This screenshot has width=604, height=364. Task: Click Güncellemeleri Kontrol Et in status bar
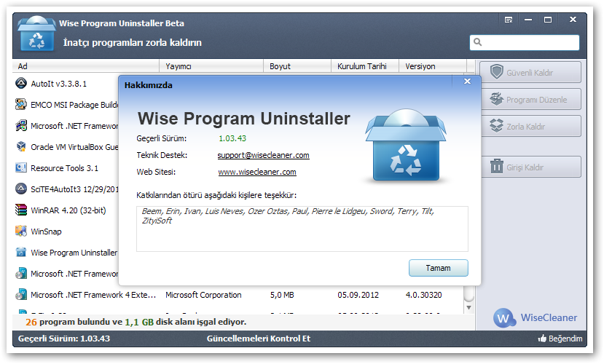pyautogui.click(x=259, y=339)
